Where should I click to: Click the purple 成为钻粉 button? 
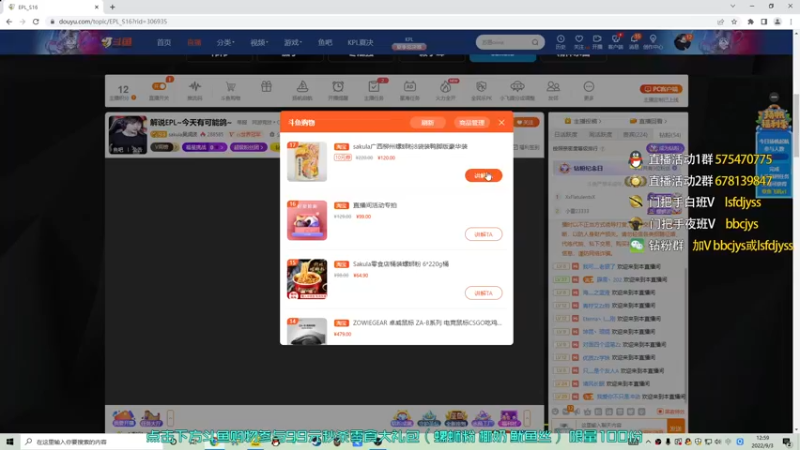click(665, 148)
